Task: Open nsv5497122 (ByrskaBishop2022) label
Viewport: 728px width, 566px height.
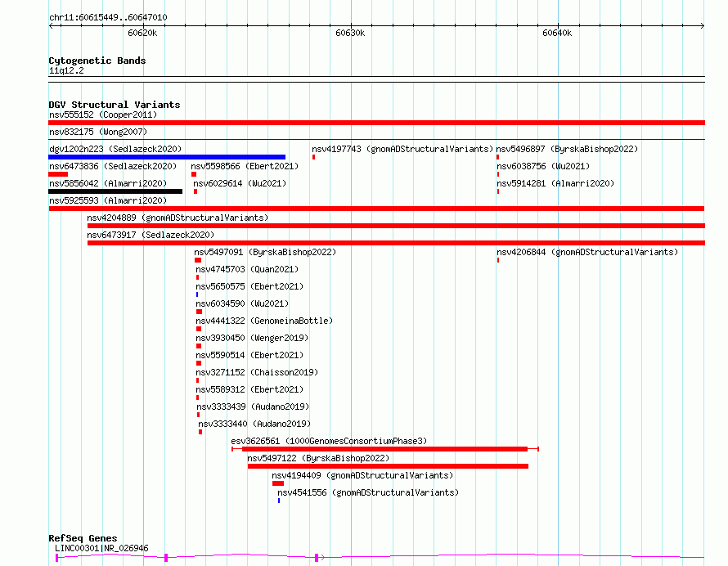Action: point(318,458)
